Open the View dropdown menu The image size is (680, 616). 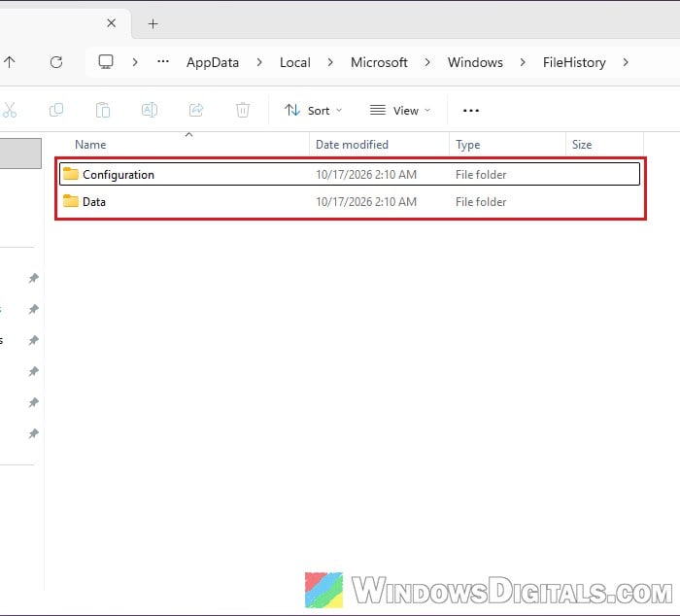tap(400, 111)
